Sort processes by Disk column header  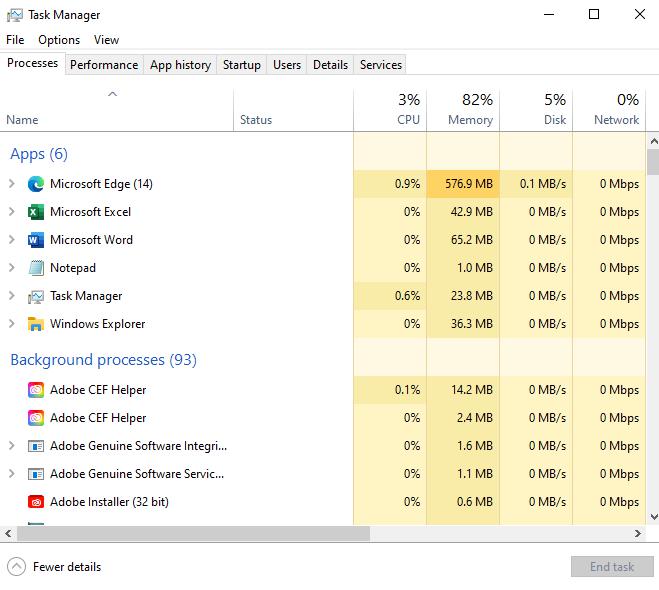point(536,110)
